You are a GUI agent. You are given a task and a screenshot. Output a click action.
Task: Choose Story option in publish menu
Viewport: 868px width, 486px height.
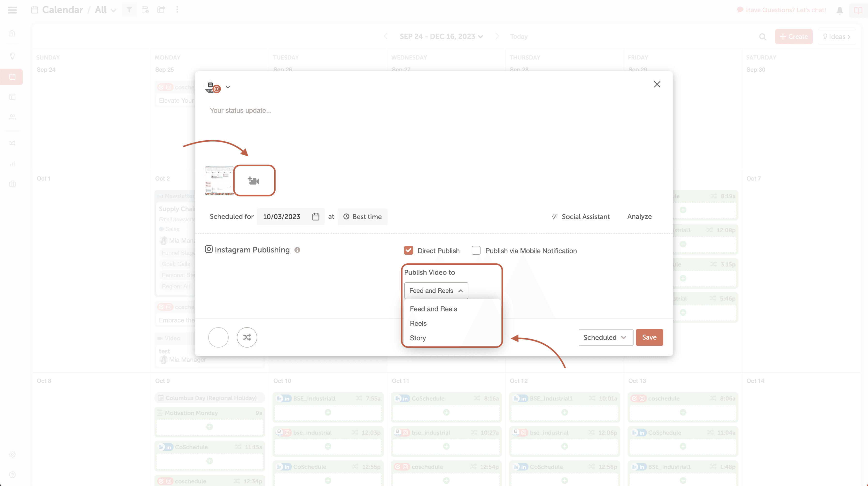[x=418, y=338]
